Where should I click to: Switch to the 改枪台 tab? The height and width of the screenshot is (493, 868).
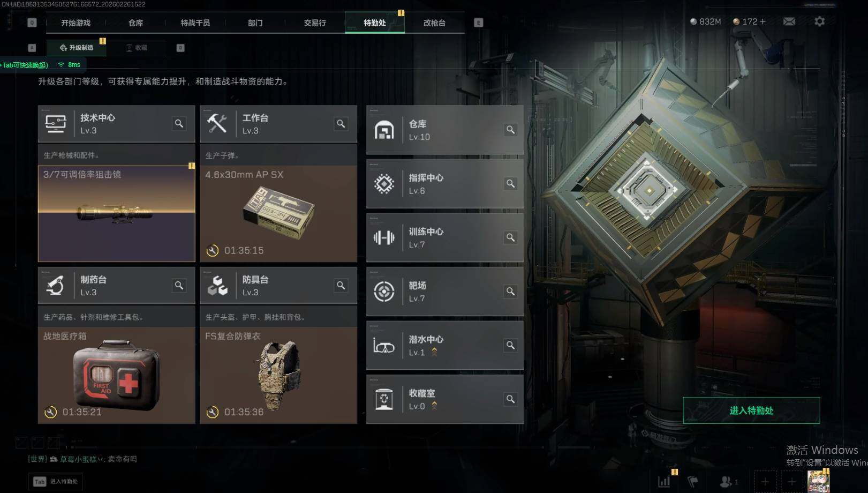(434, 23)
